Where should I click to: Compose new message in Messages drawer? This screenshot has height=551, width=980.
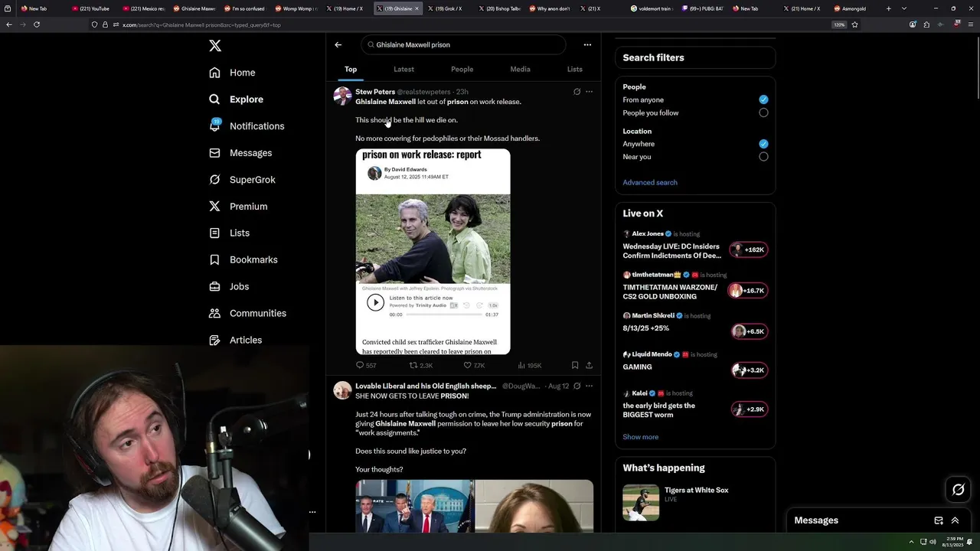click(x=939, y=520)
